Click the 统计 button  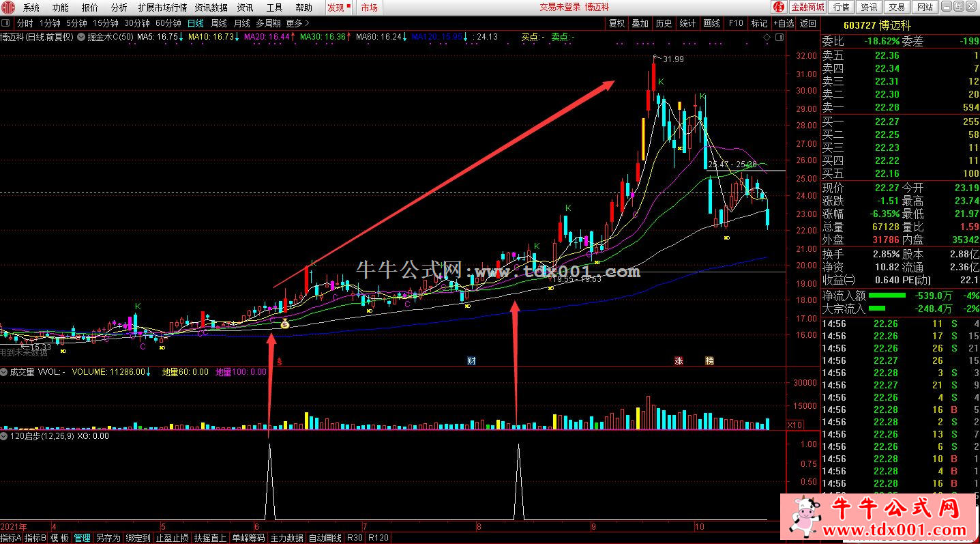tap(688, 23)
